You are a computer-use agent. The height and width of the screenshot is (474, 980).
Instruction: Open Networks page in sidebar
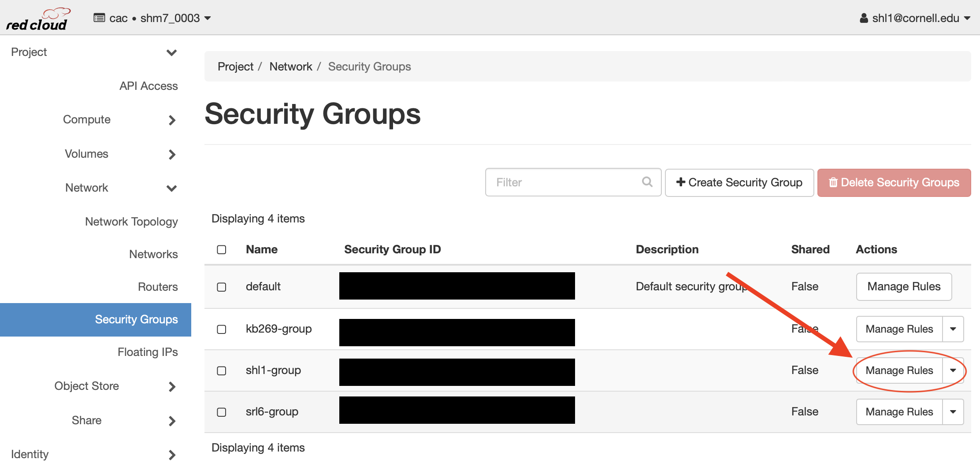tap(153, 254)
